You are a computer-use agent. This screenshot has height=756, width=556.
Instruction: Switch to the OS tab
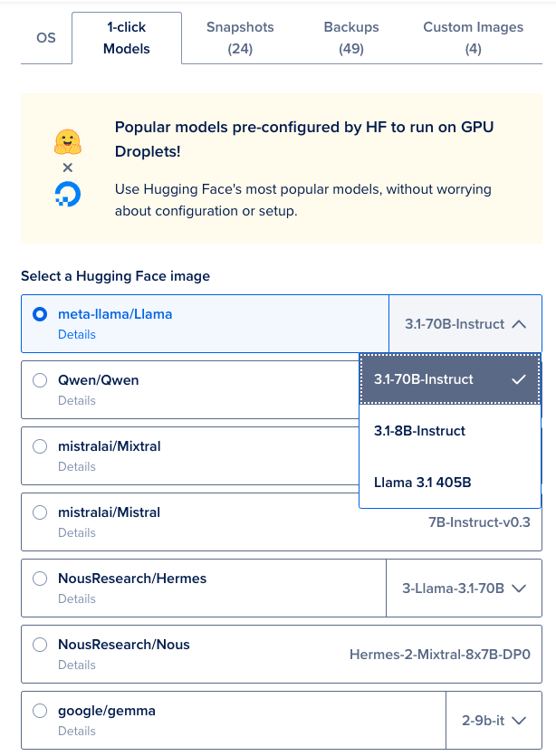pos(46,38)
